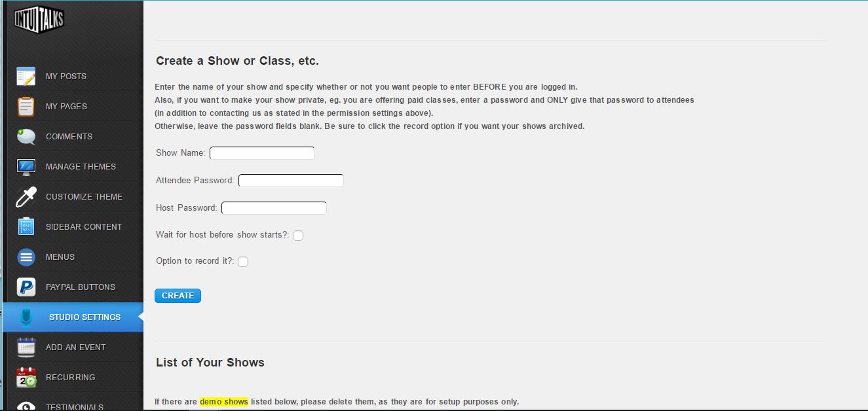The width and height of the screenshot is (868, 411).
Task: Click the Studio Settings microphone icon
Action: 26,317
